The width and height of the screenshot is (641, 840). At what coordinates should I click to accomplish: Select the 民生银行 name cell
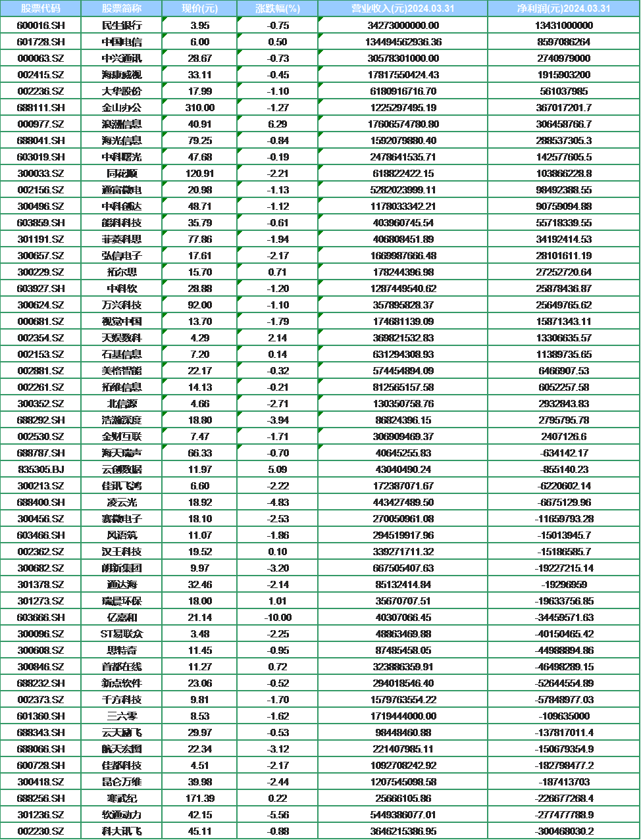pyautogui.click(x=122, y=25)
